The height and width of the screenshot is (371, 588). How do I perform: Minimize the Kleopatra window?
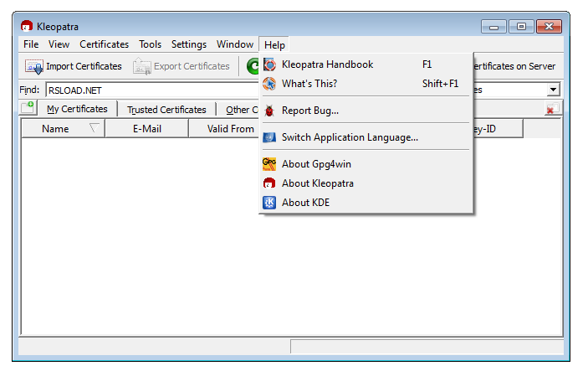(493, 27)
